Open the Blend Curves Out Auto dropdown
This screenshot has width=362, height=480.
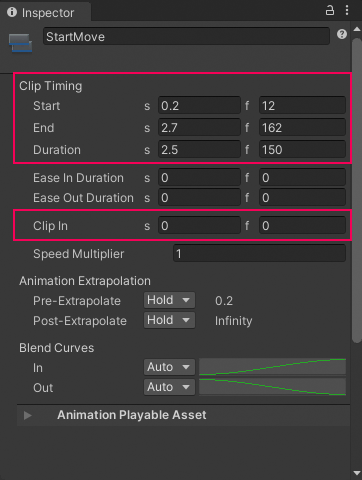click(169, 387)
